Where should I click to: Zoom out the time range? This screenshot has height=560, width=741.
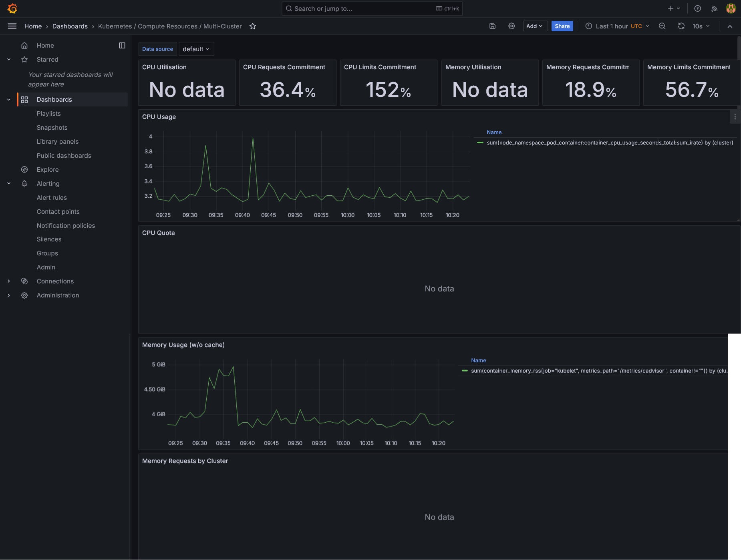(662, 26)
